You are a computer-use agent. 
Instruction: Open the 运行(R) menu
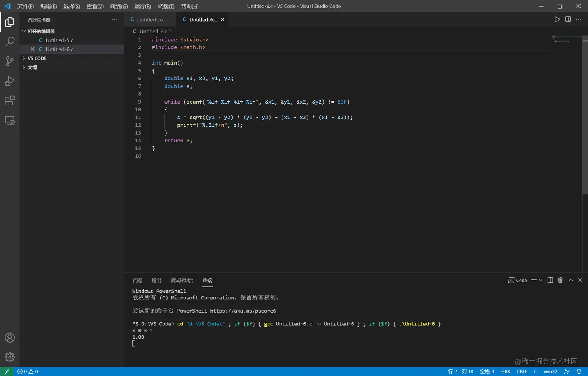pyautogui.click(x=142, y=6)
